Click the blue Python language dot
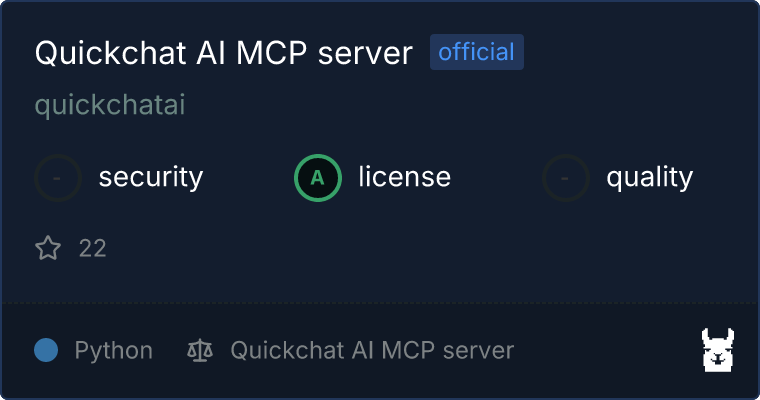This screenshot has width=760, height=400. pos(46,350)
